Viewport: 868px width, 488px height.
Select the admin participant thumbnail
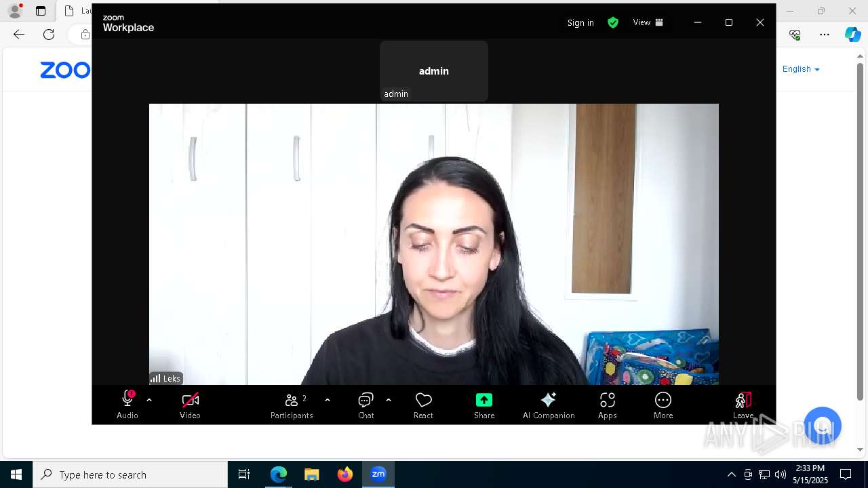434,70
